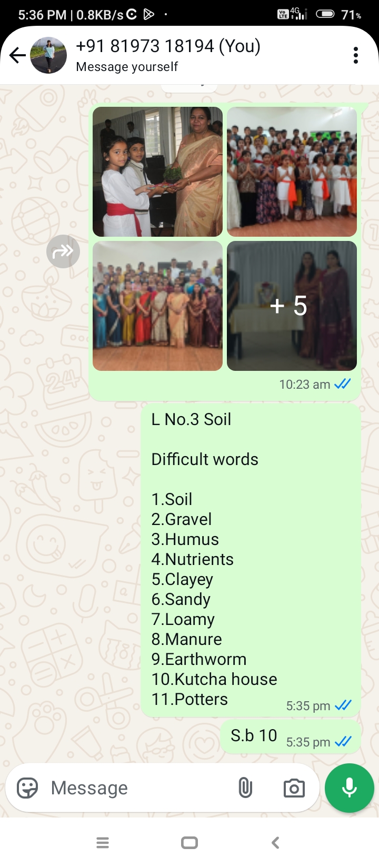Open the group photo of women in sarees
379x868 pixels.
tap(157, 306)
